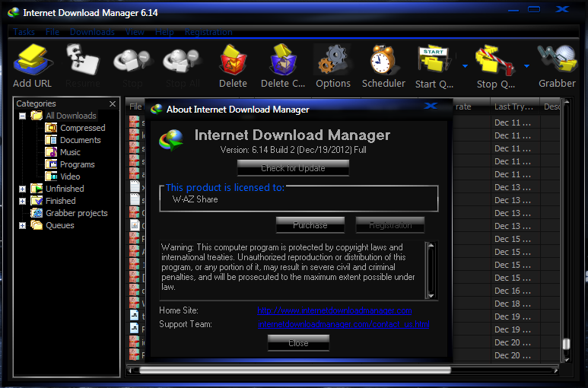Screen dimensions: 588x388
Task: Click the Registration button in About dialog
Action: [x=390, y=225]
